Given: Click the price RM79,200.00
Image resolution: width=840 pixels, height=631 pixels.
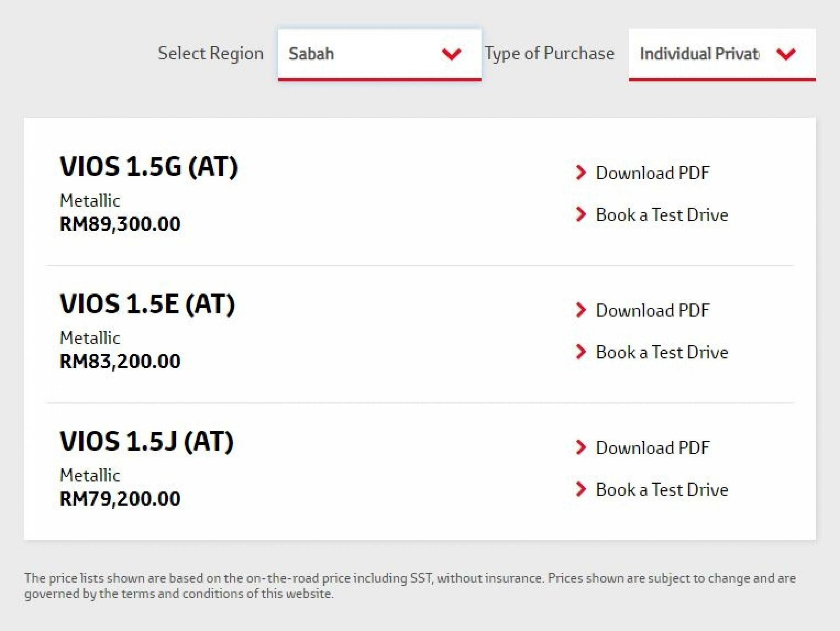Looking at the screenshot, I should [120, 499].
